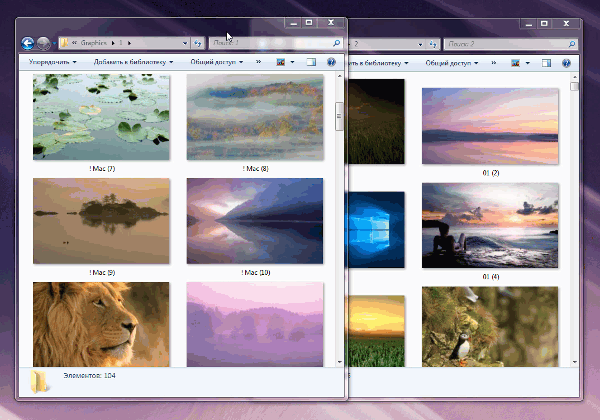
Task: Select the '2' breadcrumb in back window
Action: (356, 44)
